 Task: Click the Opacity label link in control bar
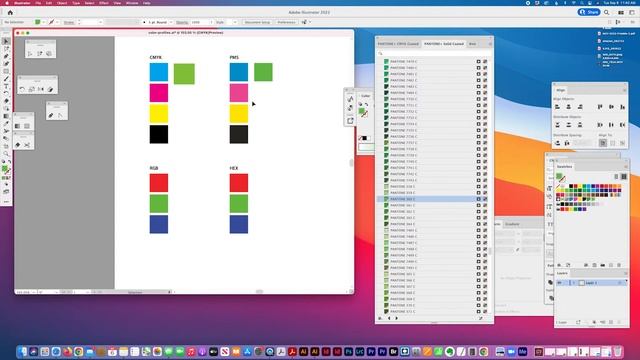pos(182,22)
